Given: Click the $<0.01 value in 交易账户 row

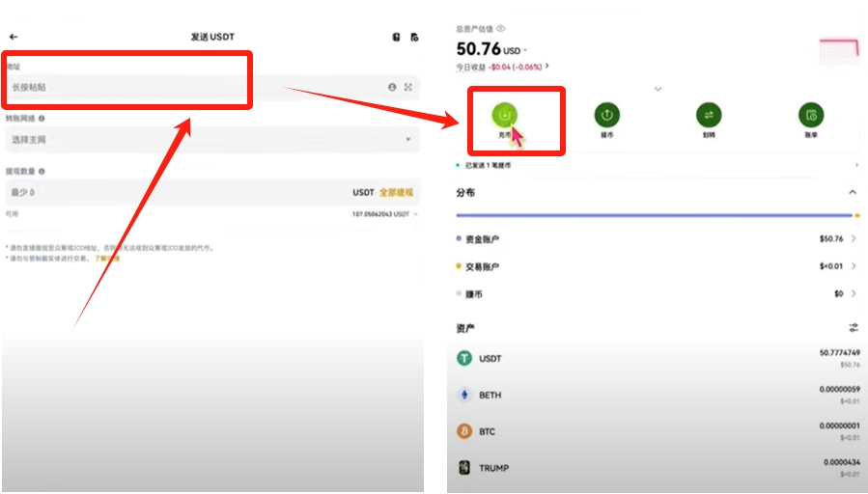Looking at the screenshot, I should point(831,266).
